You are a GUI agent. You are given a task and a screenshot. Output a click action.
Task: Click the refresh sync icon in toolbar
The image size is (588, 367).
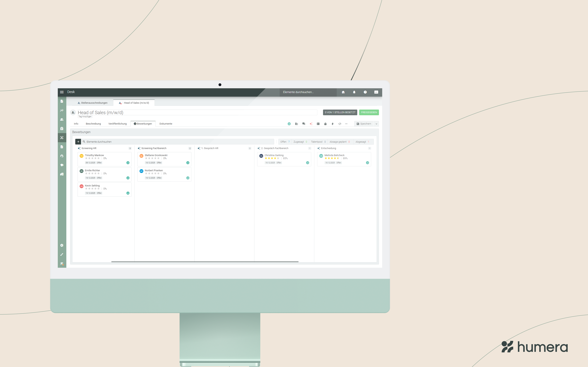[x=340, y=124]
